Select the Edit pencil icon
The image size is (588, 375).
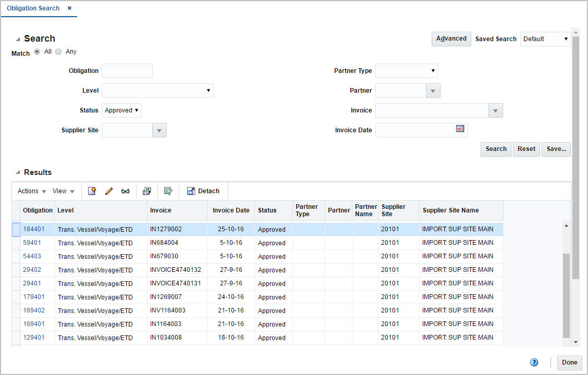[x=109, y=191]
